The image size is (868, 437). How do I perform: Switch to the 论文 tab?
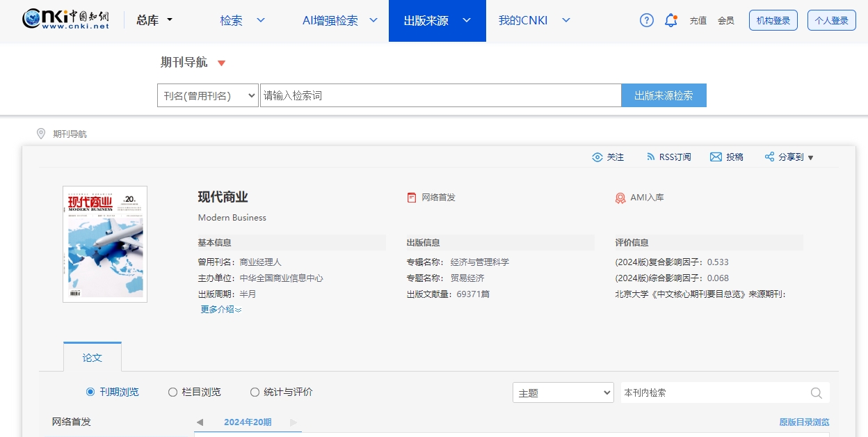[x=92, y=357]
